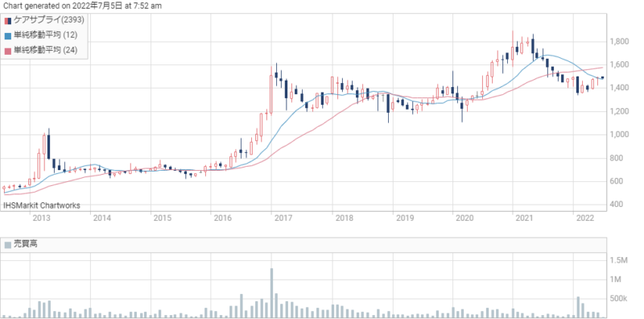644x319 pixels.
Task: Click the 2021 year label on axis
Action: [526, 218]
